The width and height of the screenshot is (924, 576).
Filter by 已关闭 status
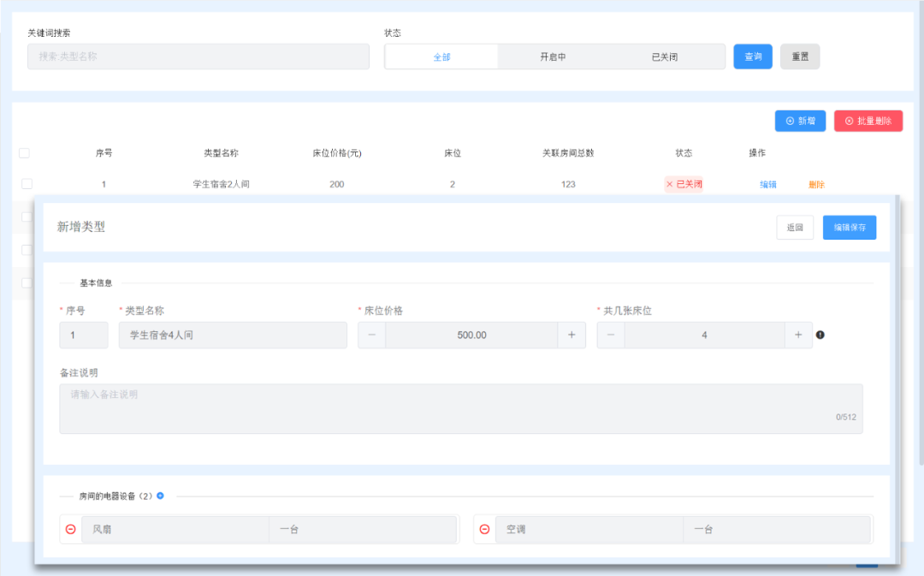665,57
